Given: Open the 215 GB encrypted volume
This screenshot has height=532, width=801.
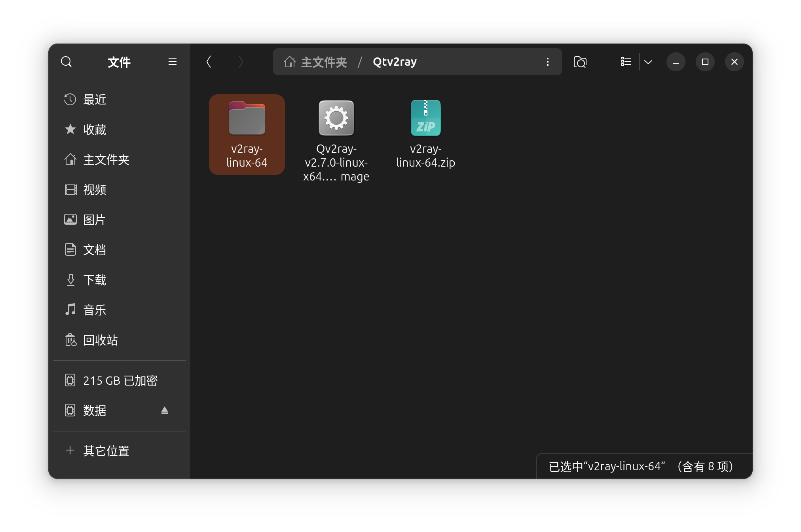Looking at the screenshot, I should (x=120, y=380).
